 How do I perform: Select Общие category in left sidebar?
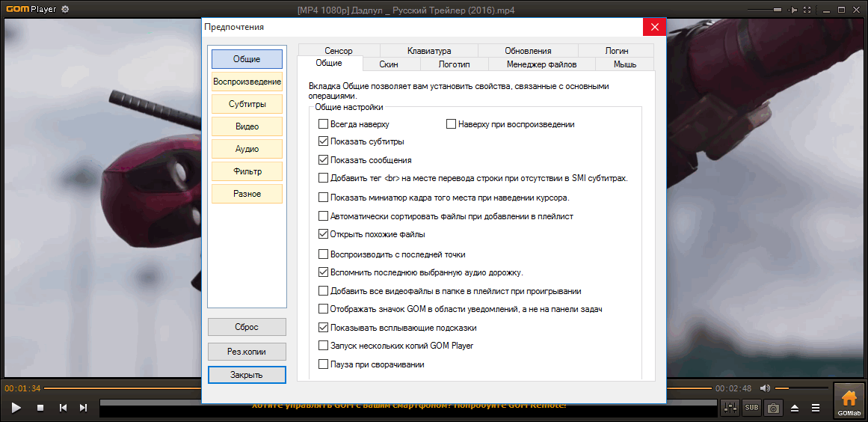tap(247, 58)
